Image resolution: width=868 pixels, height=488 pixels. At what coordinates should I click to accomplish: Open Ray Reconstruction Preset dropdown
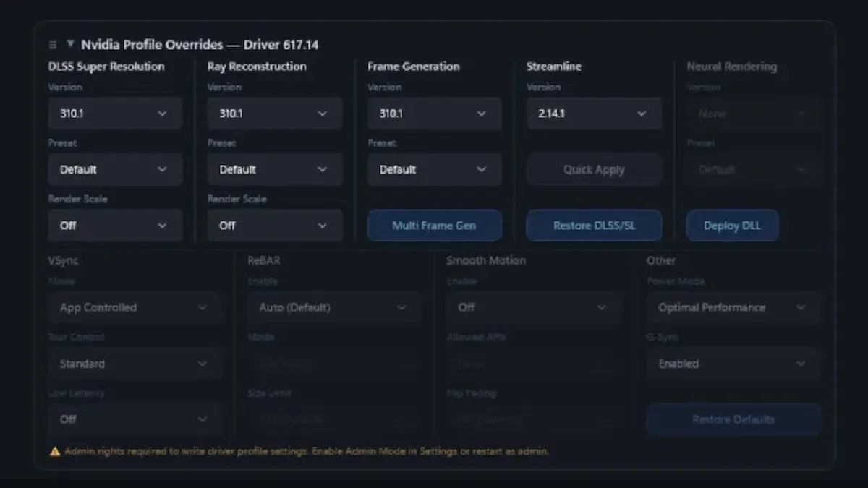pos(275,169)
